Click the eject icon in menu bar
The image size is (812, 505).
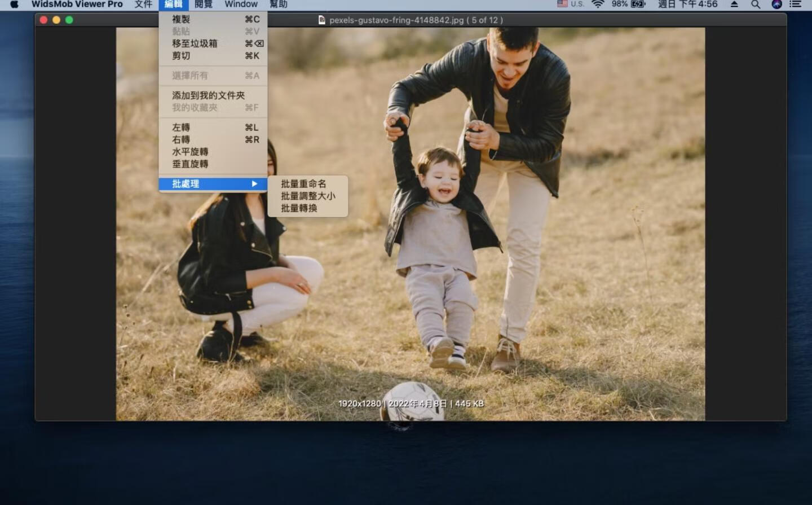pos(734,5)
